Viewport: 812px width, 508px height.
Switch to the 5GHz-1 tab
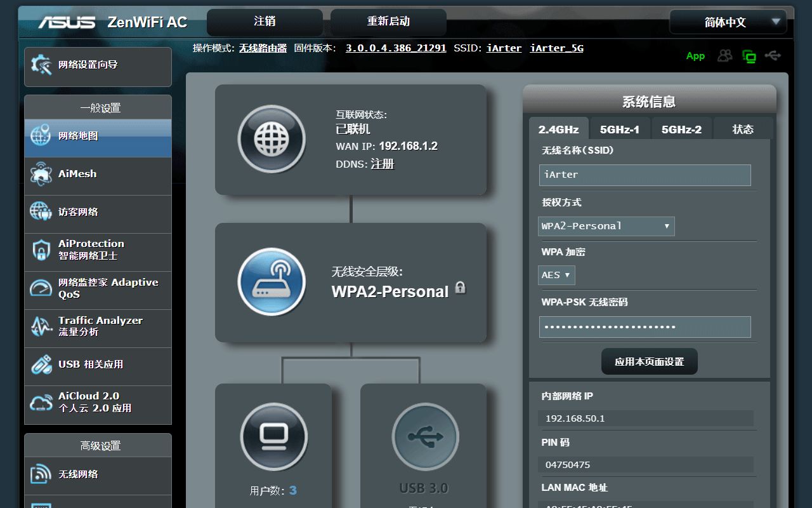coord(620,129)
